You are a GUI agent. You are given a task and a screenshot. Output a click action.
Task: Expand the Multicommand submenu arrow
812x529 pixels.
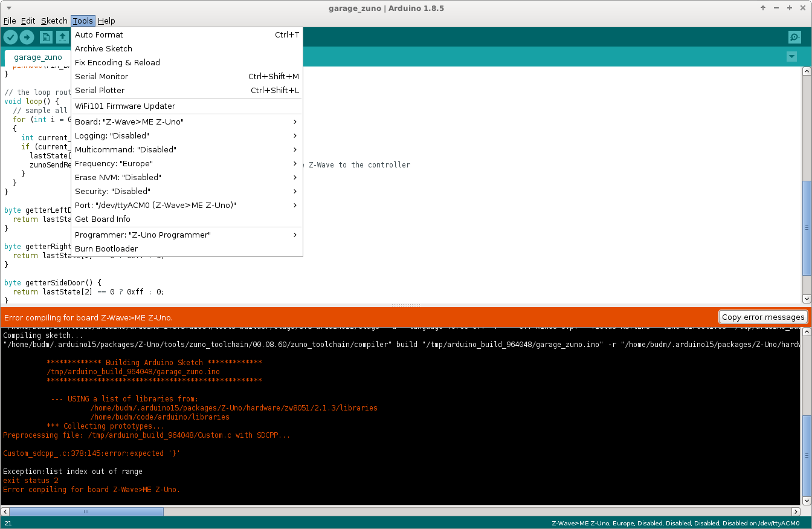tap(295, 149)
